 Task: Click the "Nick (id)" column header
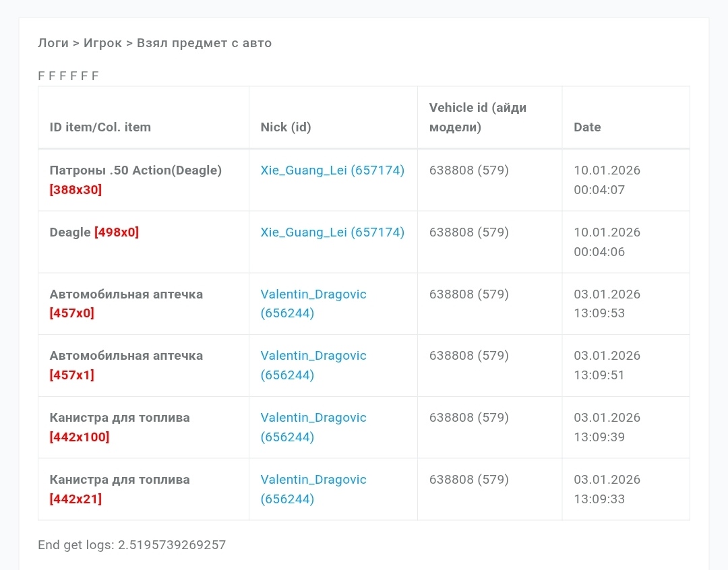(x=286, y=127)
